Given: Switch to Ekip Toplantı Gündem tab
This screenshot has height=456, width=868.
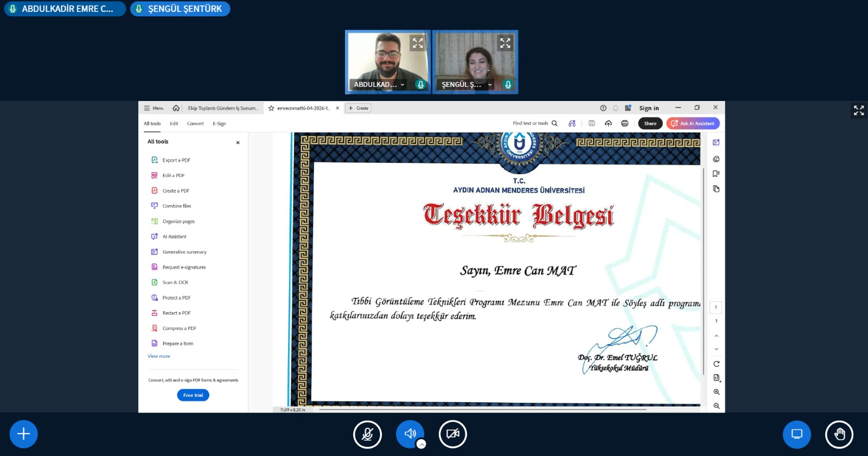Looking at the screenshot, I should coord(222,108).
